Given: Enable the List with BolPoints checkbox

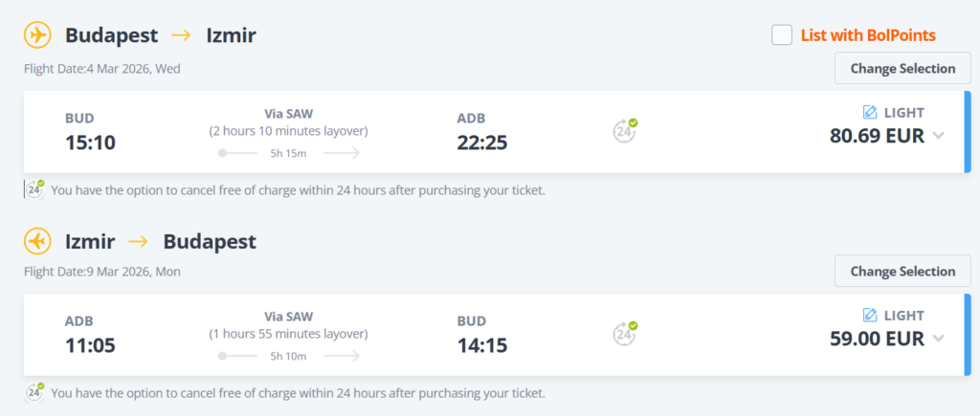Looking at the screenshot, I should pos(782,35).
